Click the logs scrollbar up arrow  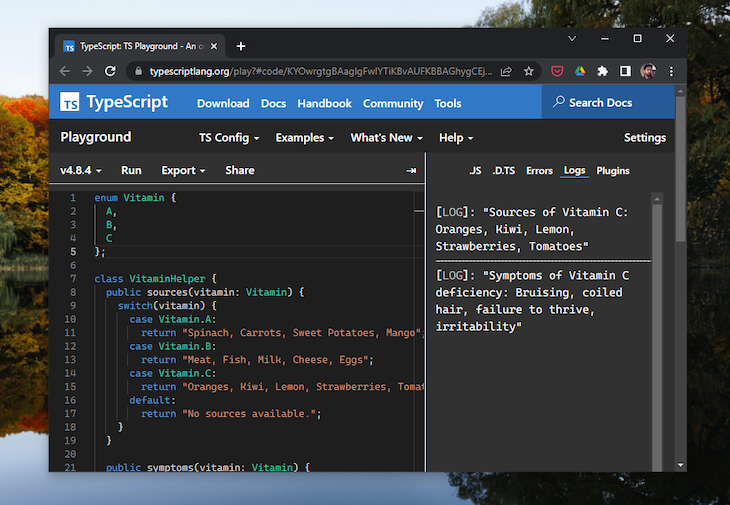(657, 199)
